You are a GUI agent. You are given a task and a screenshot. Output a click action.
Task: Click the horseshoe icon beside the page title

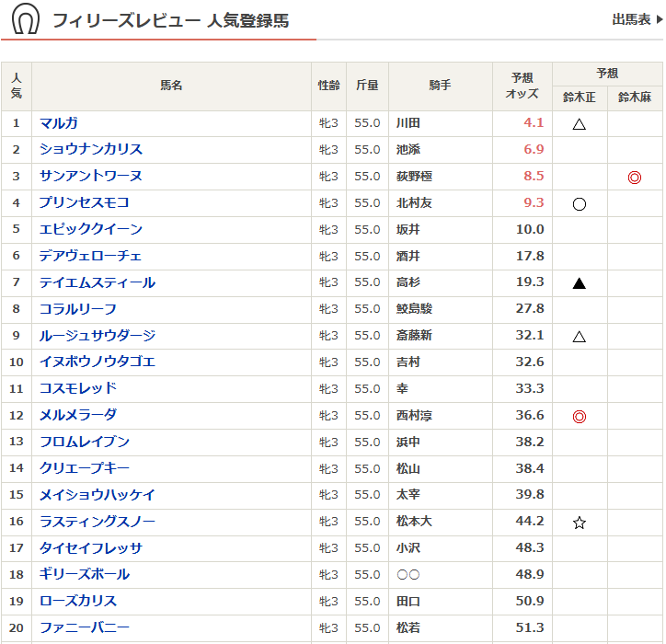26,19
